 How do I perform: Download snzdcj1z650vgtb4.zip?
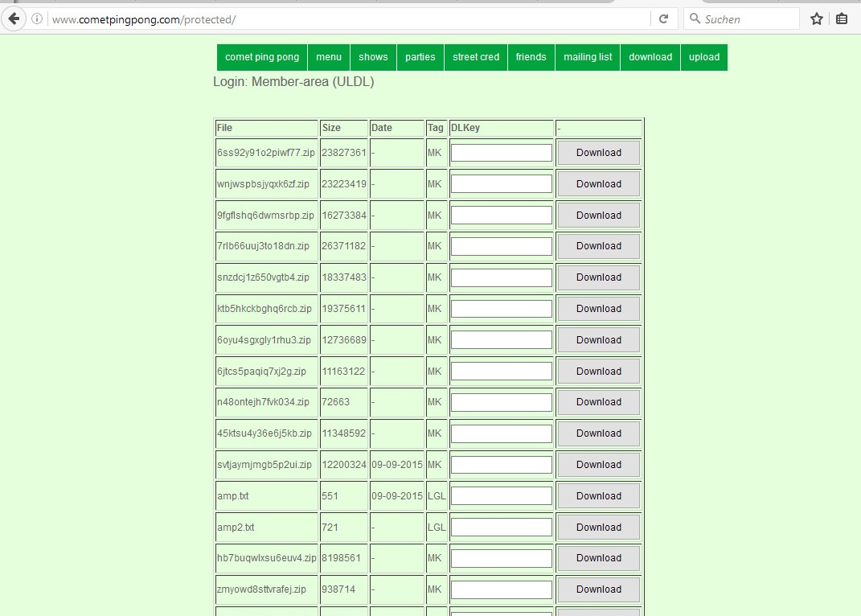pos(599,277)
